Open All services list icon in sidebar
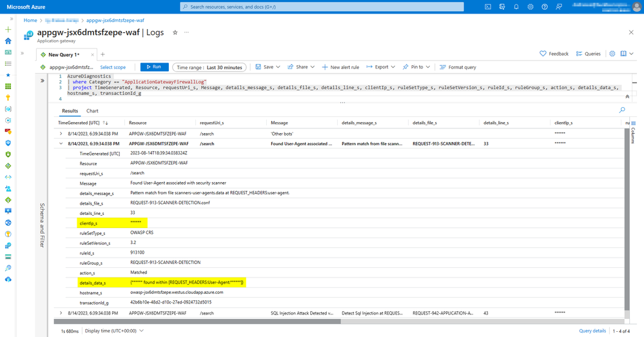 (8, 64)
